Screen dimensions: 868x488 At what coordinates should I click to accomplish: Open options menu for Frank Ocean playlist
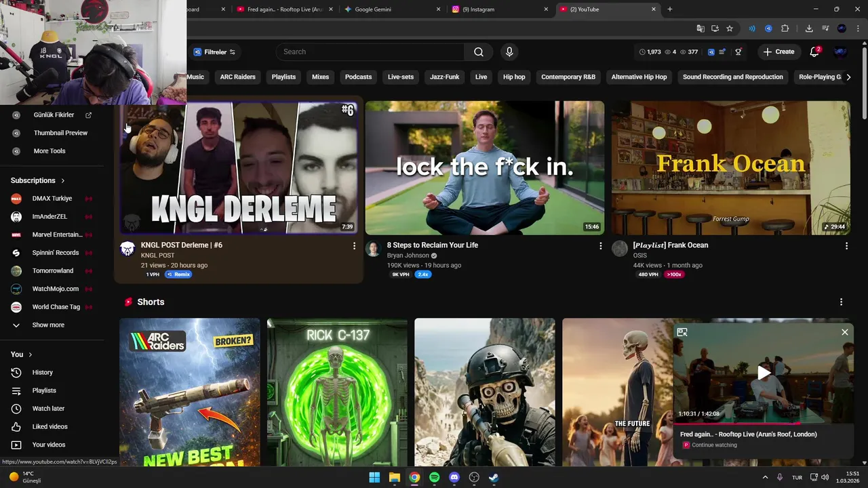click(x=846, y=246)
